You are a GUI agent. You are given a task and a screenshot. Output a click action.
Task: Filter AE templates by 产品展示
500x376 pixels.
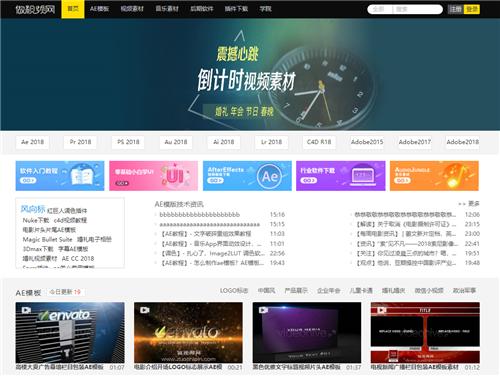coord(296,291)
